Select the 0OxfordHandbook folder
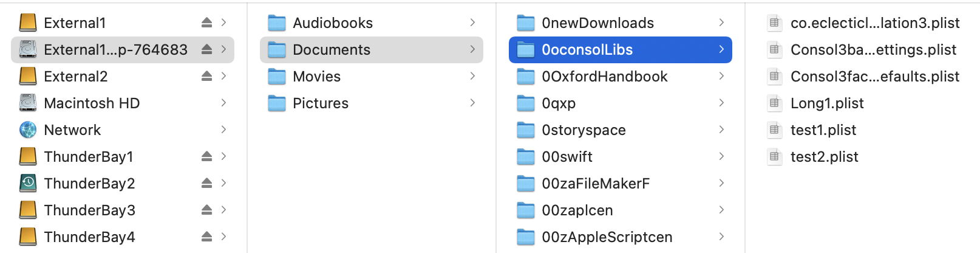Screen dimensions: 980x253 point(621,76)
